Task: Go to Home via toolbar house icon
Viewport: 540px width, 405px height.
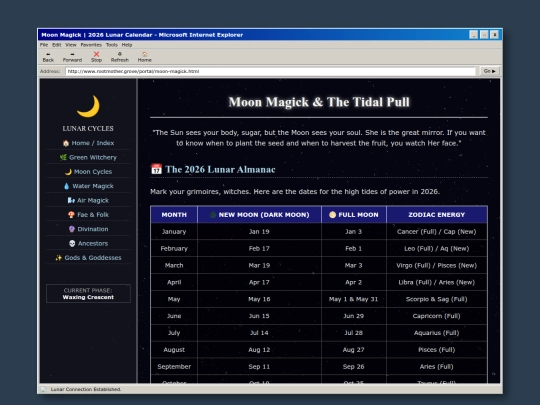Action: [x=145, y=57]
